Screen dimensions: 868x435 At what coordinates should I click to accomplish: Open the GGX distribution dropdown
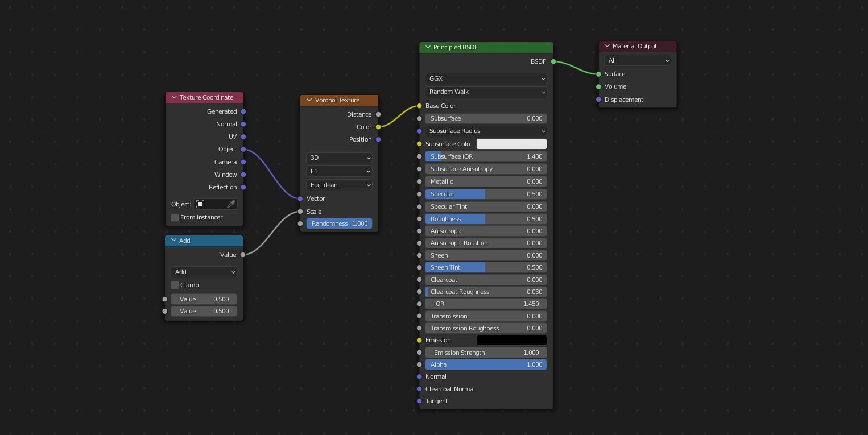[x=486, y=78]
